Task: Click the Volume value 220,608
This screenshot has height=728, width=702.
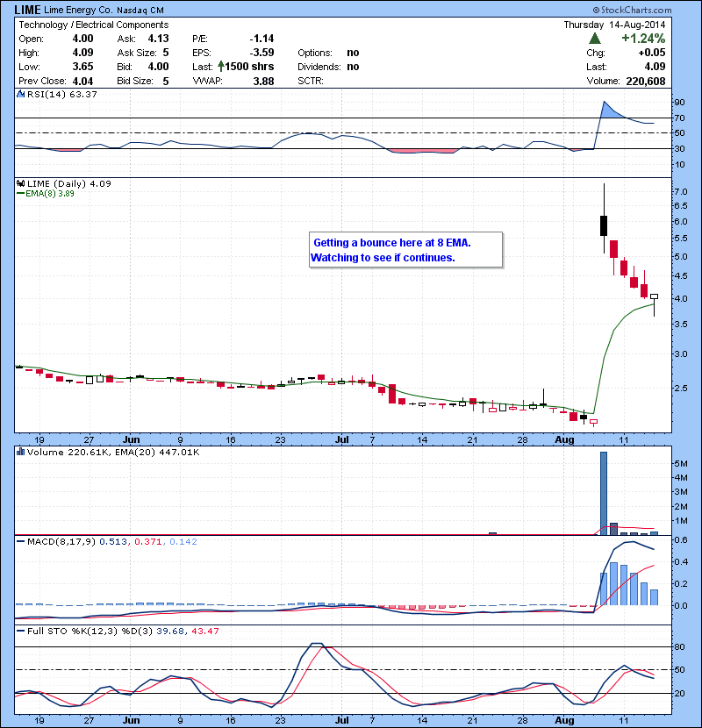Action: tap(645, 82)
